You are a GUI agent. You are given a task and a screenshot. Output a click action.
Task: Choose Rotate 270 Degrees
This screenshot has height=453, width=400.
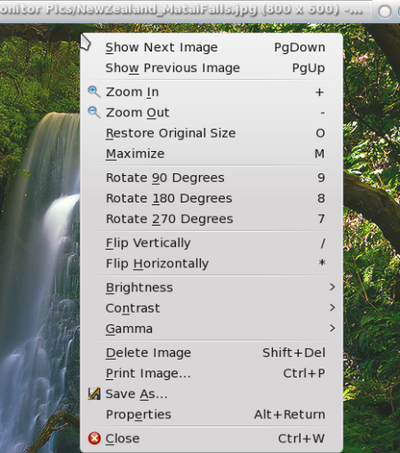(211, 219)
